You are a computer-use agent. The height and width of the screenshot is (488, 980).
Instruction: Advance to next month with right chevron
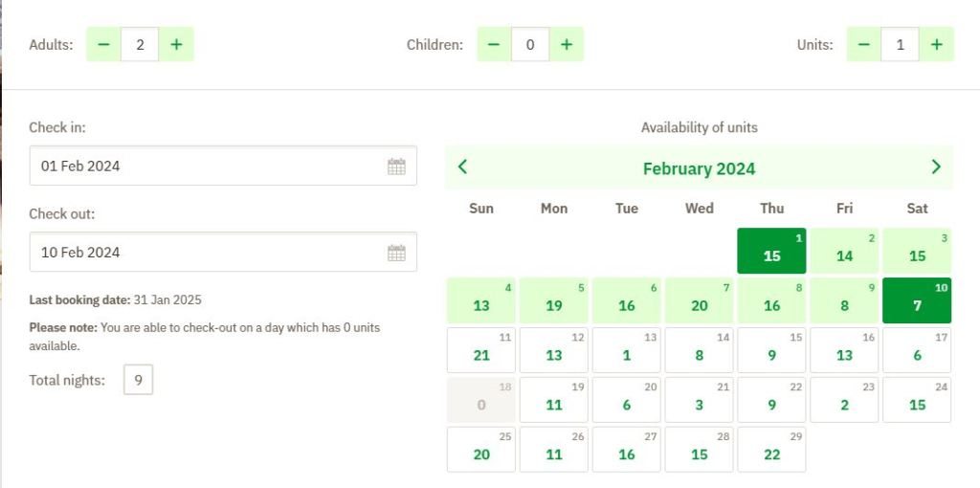tap(936, 167)
